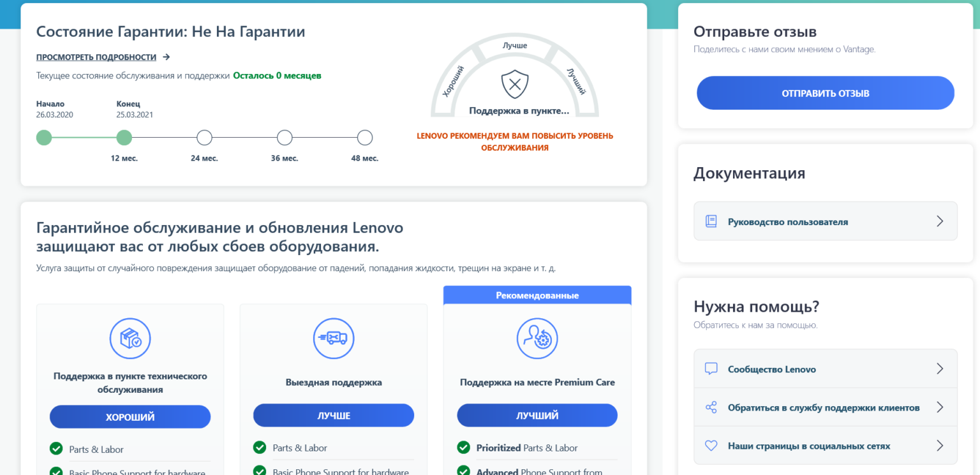
Task: Click the warranty start timeline marker
Action: [44, 138]
